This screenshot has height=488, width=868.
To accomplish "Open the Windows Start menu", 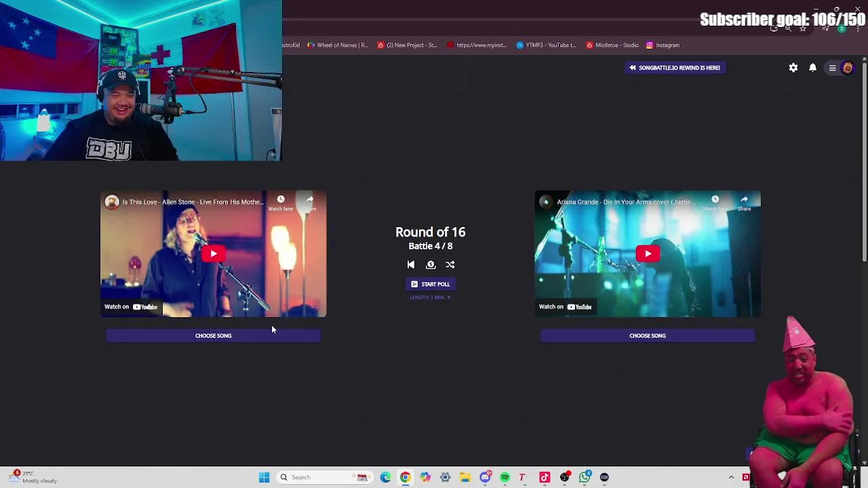I will (x=264, y=477).
